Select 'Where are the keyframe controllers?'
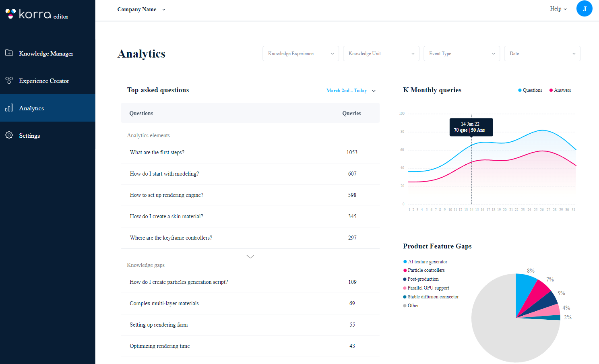 coord(250,238)
